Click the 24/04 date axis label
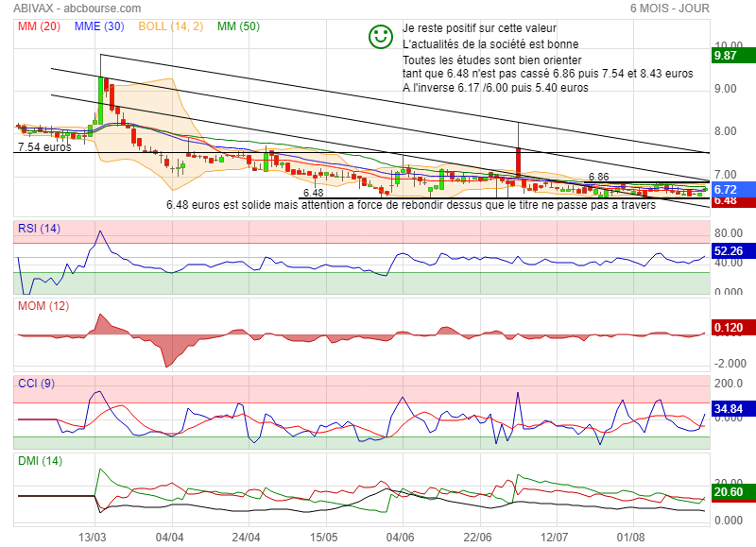Screen dimensions: 756x547 click(247, 538)
